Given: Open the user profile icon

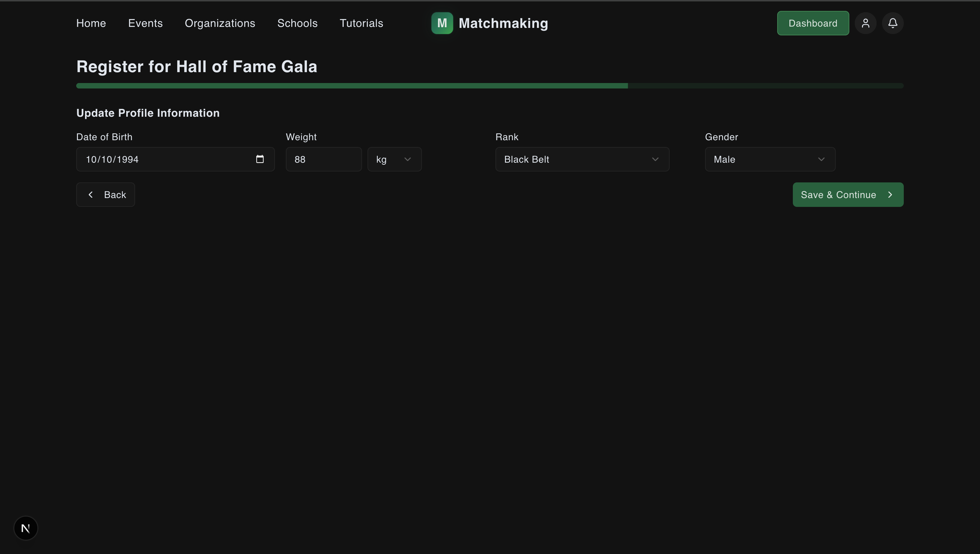Looking at the screenshot, I should point(865,23).
